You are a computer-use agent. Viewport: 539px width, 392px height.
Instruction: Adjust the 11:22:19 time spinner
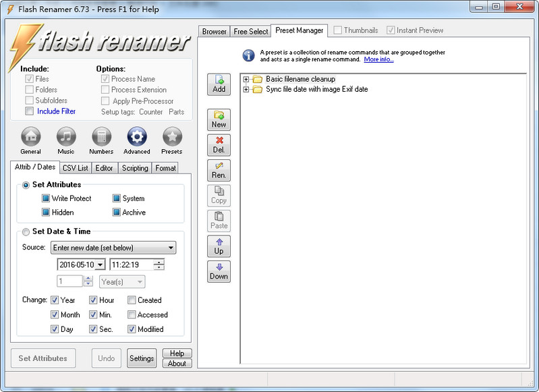pos(159,264)
